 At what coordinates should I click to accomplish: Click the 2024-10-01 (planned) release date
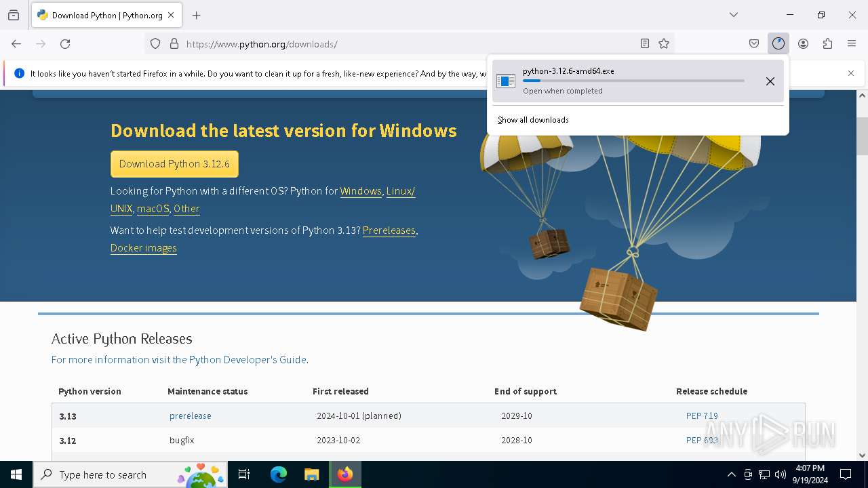(359, 415)
